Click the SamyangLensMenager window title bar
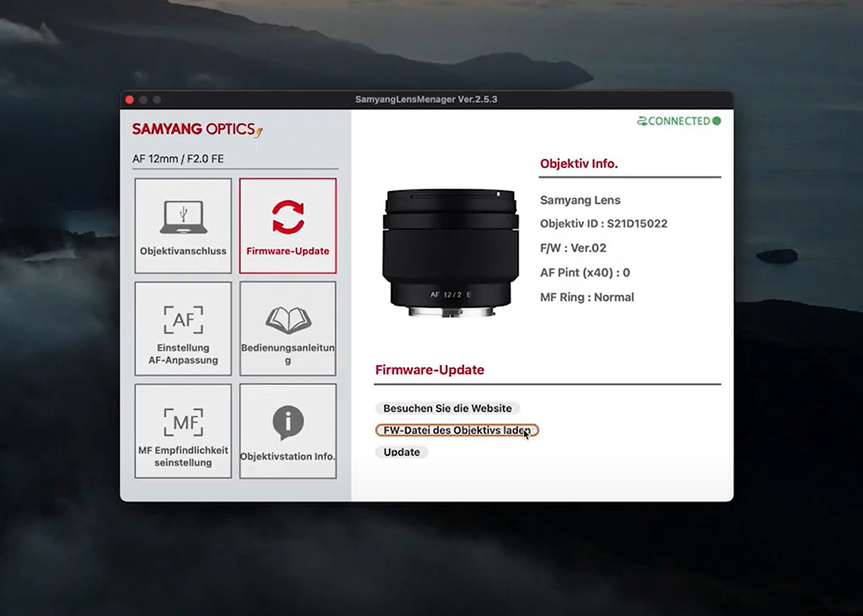This screenshot has height=616, width=863. [x=426, y=99]
